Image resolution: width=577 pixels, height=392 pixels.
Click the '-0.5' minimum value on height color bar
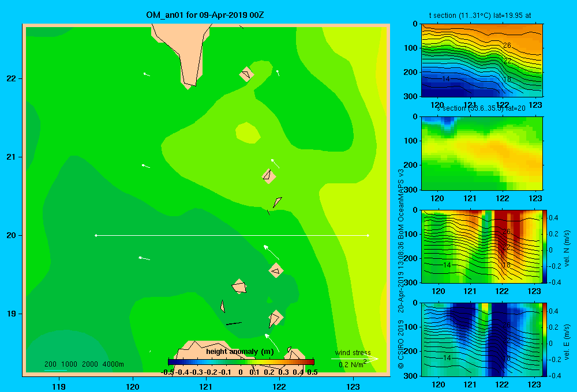pos(167,372)
